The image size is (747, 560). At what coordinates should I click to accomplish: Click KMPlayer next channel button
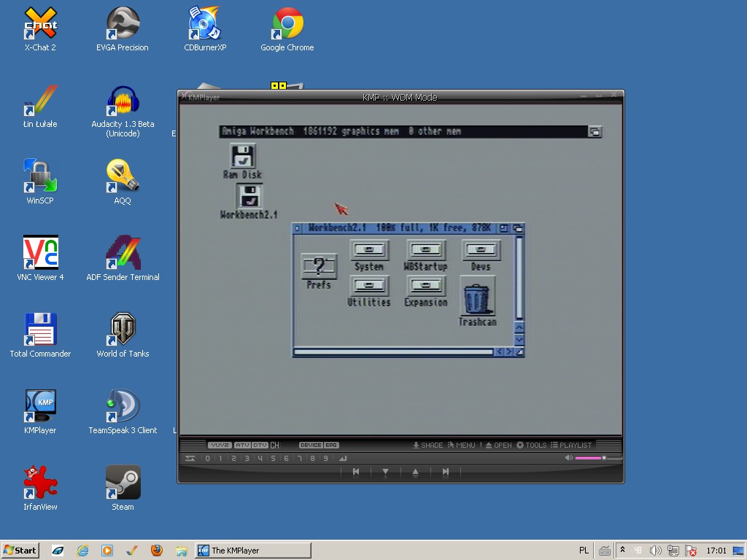446,472
